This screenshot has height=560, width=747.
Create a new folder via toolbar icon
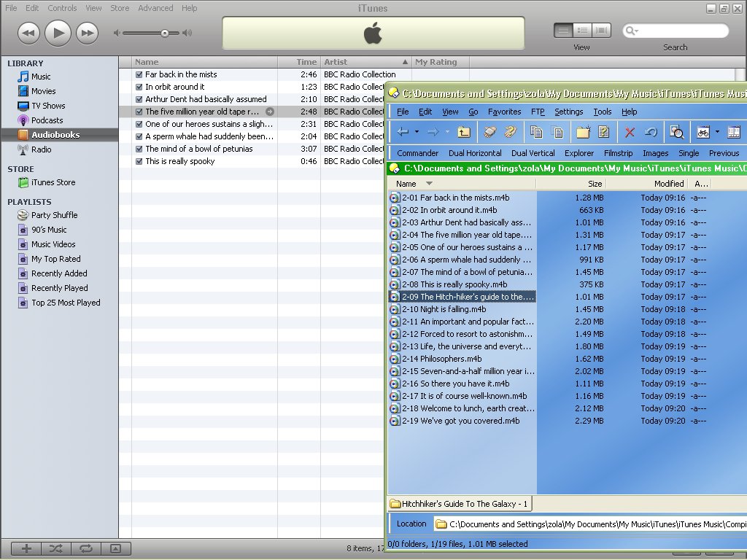pos(583,132)
